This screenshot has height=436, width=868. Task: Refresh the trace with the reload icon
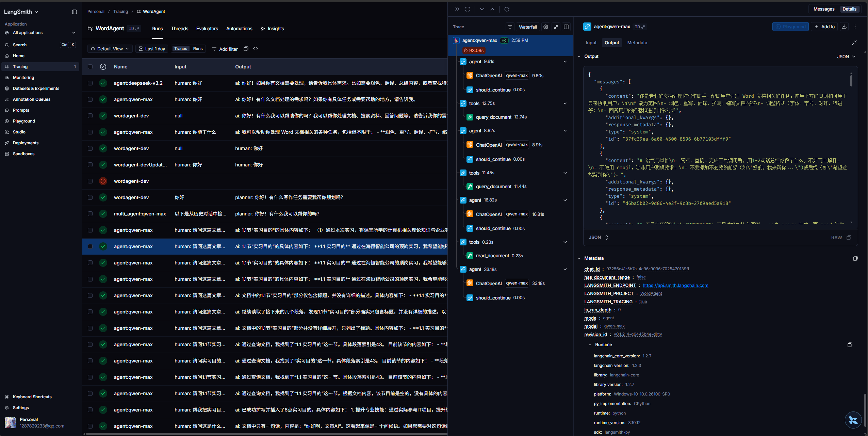[x=507, y=9]
